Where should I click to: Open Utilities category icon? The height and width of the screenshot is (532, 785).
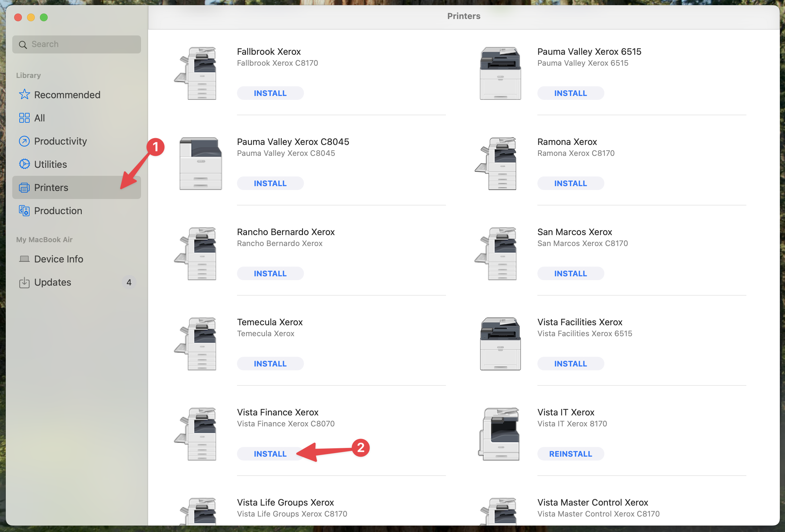[24, 164]
